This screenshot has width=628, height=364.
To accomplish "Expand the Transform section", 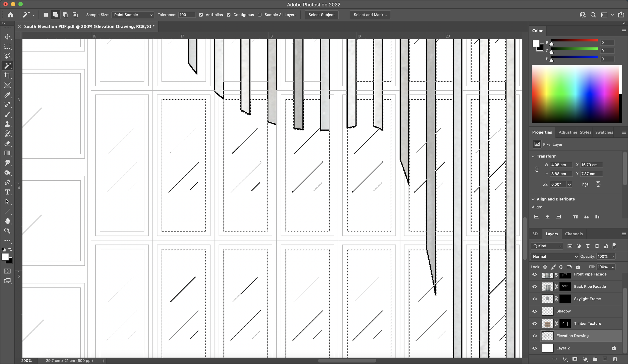I will (x=534, y=156).
